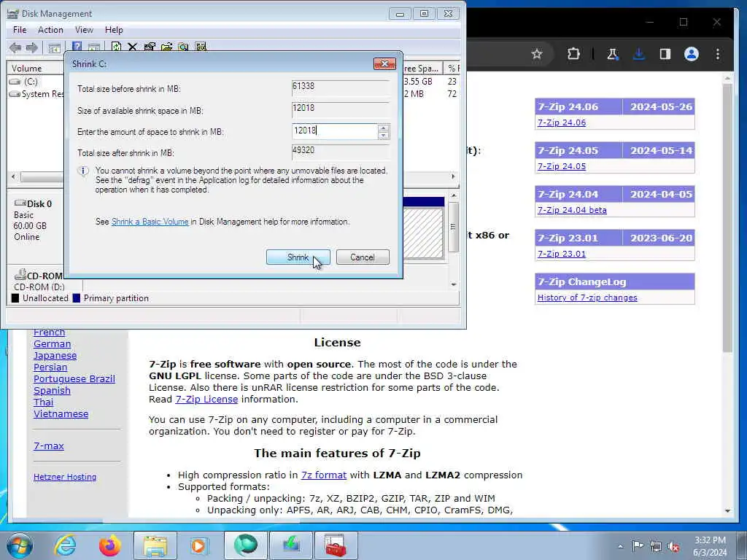This screenshot has height=560, width=747.
Task: Click taskbar clock showing 3:32 PM
Action: click(710, 540)
